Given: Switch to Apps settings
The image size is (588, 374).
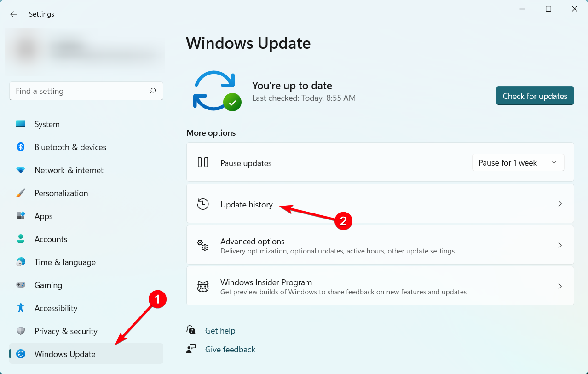Looking at the screenshot, I should click(x=86, y=216).
